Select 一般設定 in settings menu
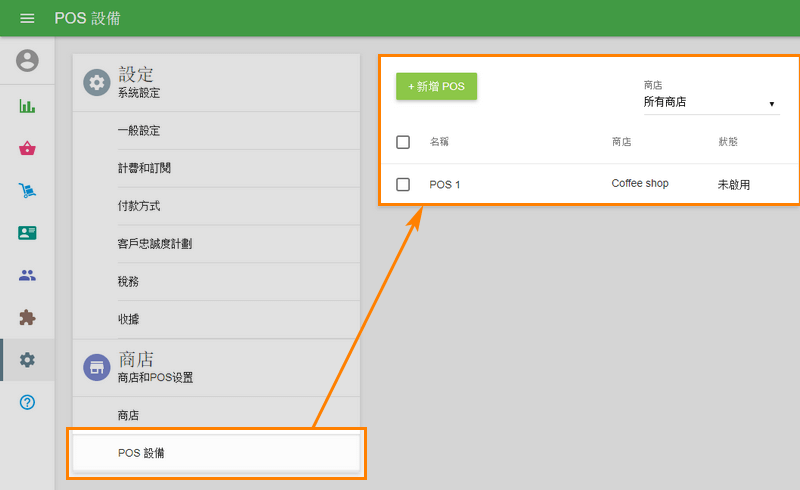800x490 pixels. [x=139, y=131]
